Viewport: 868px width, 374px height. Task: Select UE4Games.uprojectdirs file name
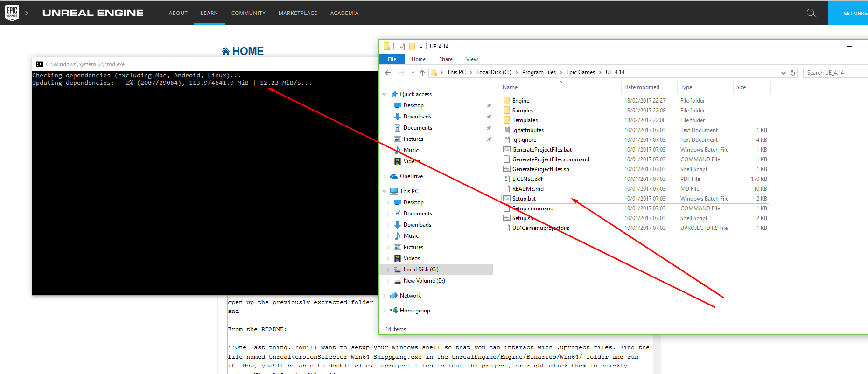540,228
